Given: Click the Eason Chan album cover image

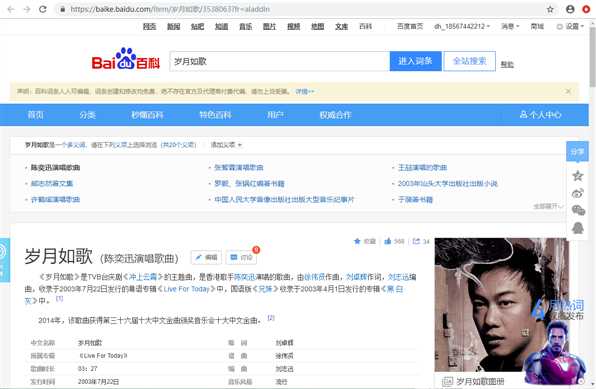Looking at the screenshot, I should (502, 305).
